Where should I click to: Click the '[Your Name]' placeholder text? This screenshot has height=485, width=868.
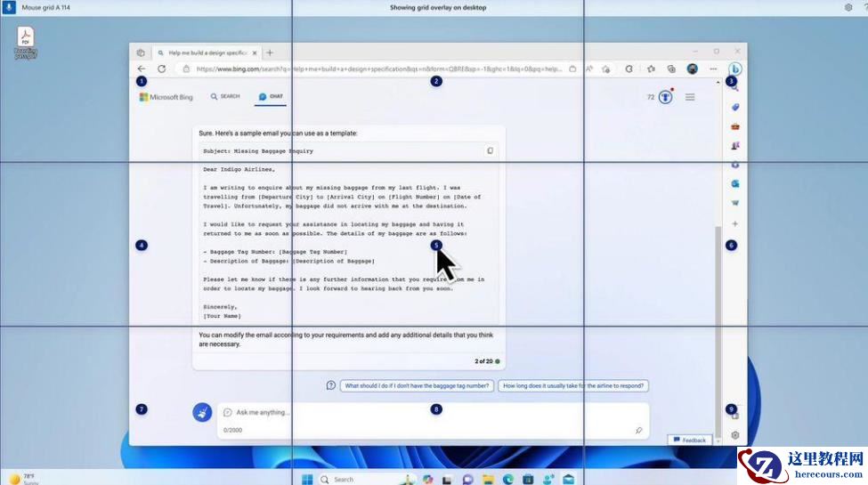coord(222,316)
